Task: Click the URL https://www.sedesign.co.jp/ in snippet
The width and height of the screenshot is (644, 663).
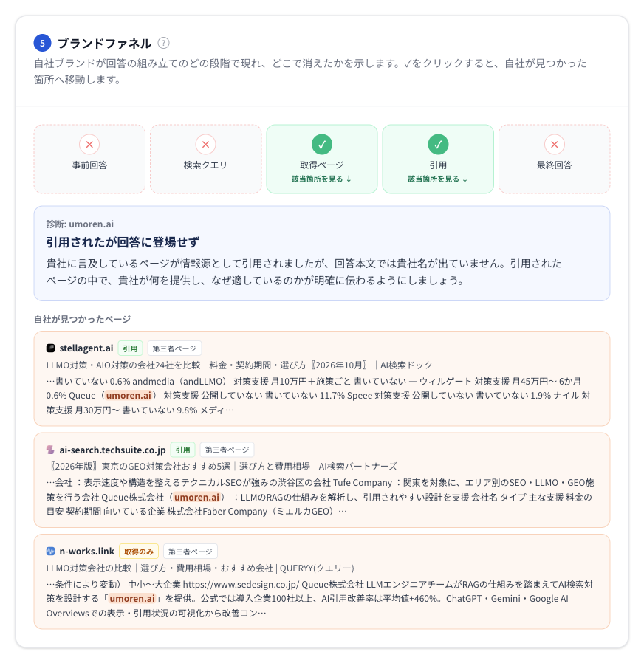Action: [241, 584]
